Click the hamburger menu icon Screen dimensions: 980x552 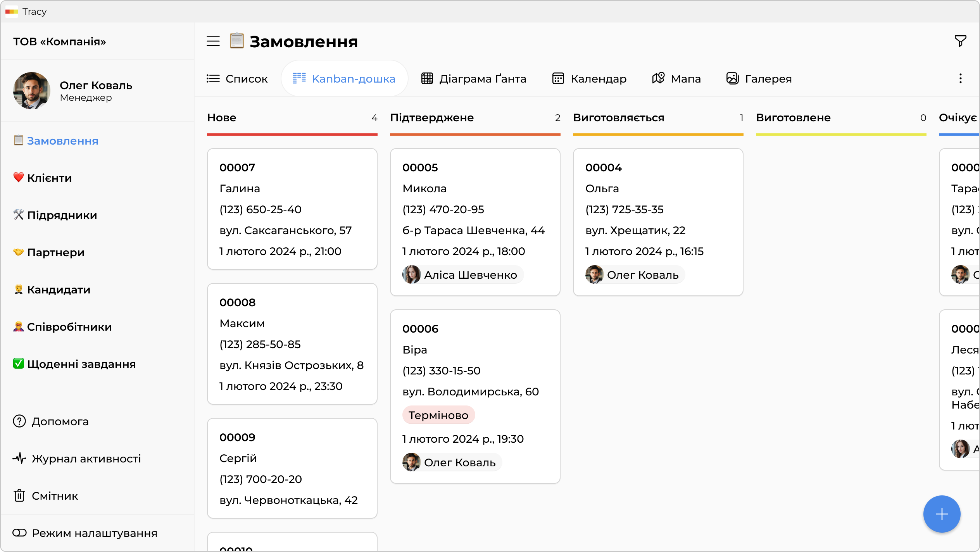click(213, 41)
